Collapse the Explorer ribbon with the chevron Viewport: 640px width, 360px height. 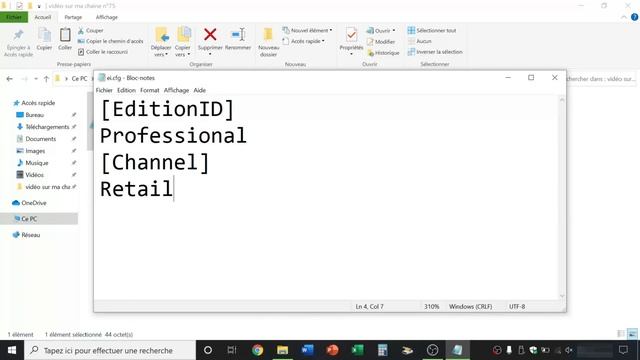click(x=624, y=17)
